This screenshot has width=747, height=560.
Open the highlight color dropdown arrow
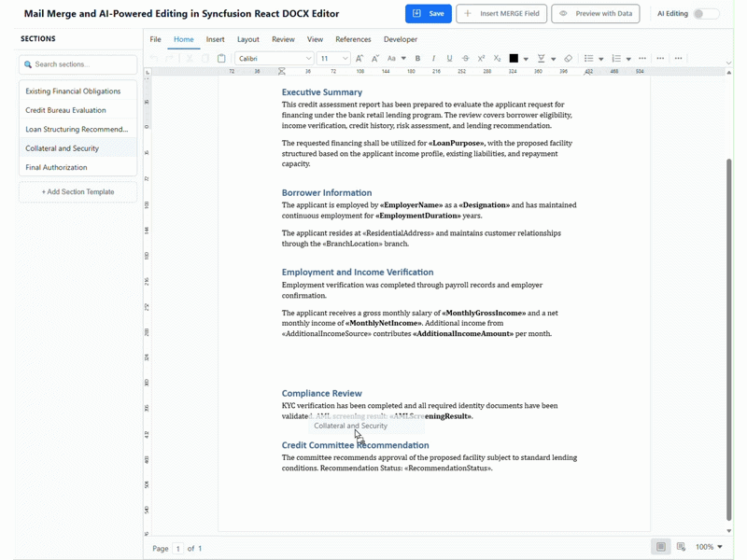click(x=554, y=59)
